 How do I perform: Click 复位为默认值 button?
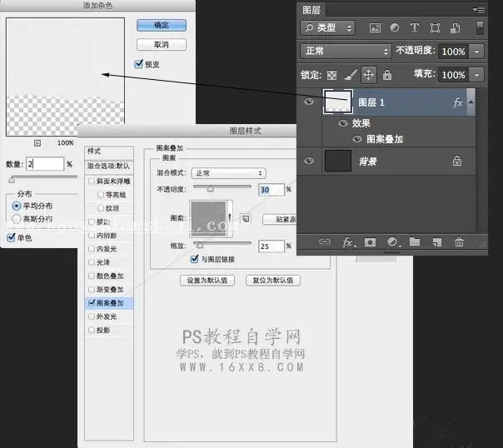[273, 281]
